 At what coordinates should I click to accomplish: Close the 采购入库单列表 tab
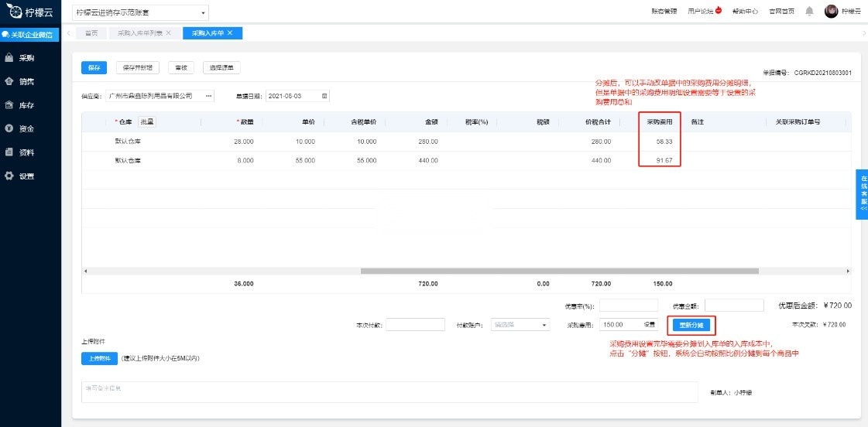168,32
